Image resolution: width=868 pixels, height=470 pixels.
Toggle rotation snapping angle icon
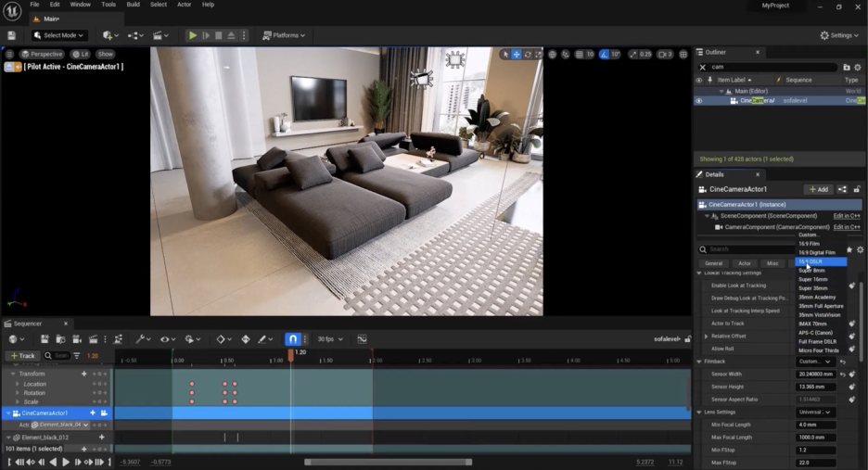click(604, 55)
